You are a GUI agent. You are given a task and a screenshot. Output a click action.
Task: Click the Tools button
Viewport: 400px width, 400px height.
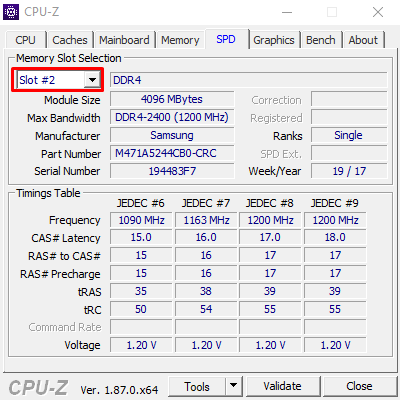[197, 387]
